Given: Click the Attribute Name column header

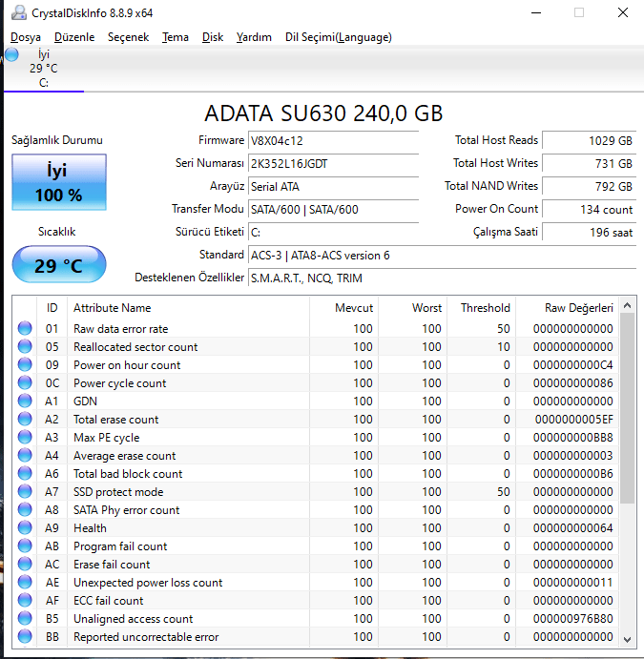Looking at the screenshot, I should coord(188,308).
